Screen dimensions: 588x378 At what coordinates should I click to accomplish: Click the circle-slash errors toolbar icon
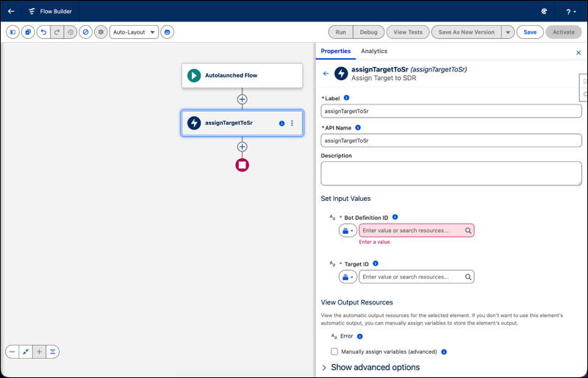(85, 32)
